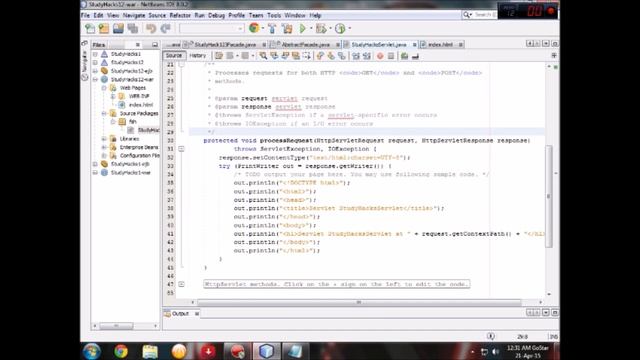The width and height of the screenshot is (640, 360).
Task: Open the File menu
Action: (85, 16)
